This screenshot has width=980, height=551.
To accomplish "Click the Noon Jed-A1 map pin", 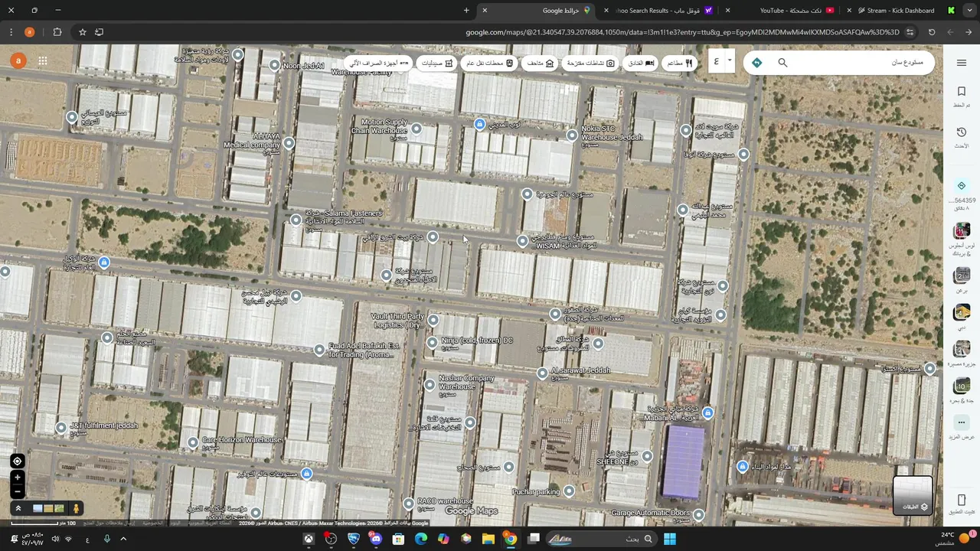I will [275, 65].
